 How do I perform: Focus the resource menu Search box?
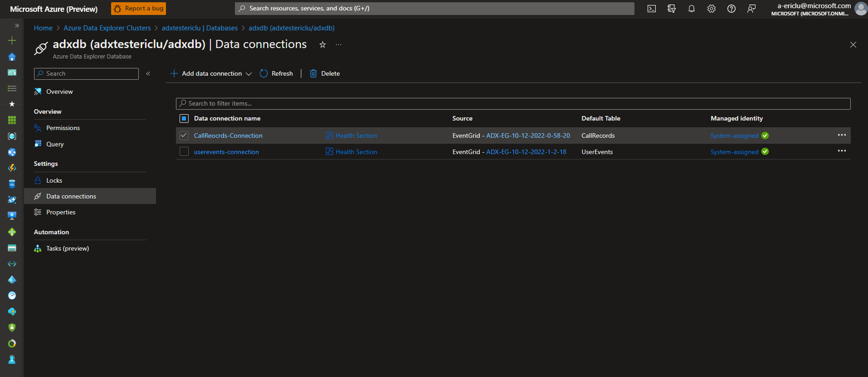(x=86, y=73)
